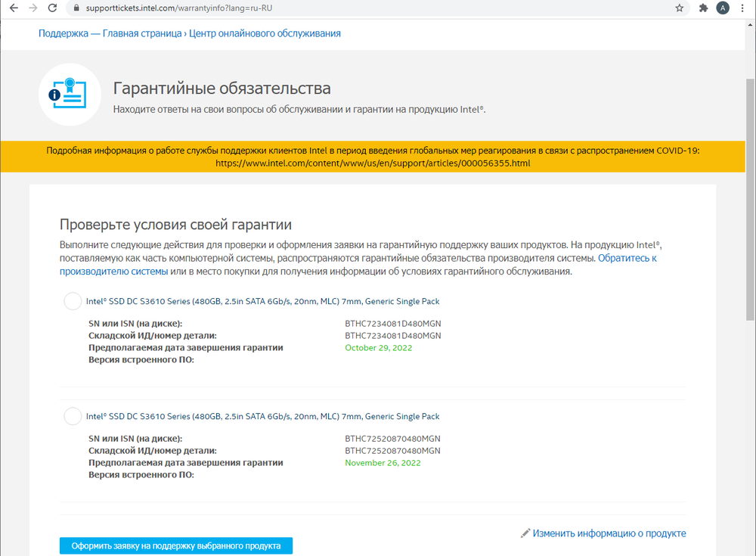The image size is (756, 556).
Task: Bookmark this page with star icon
Action: pyautogui.click(x=679, y=8)
